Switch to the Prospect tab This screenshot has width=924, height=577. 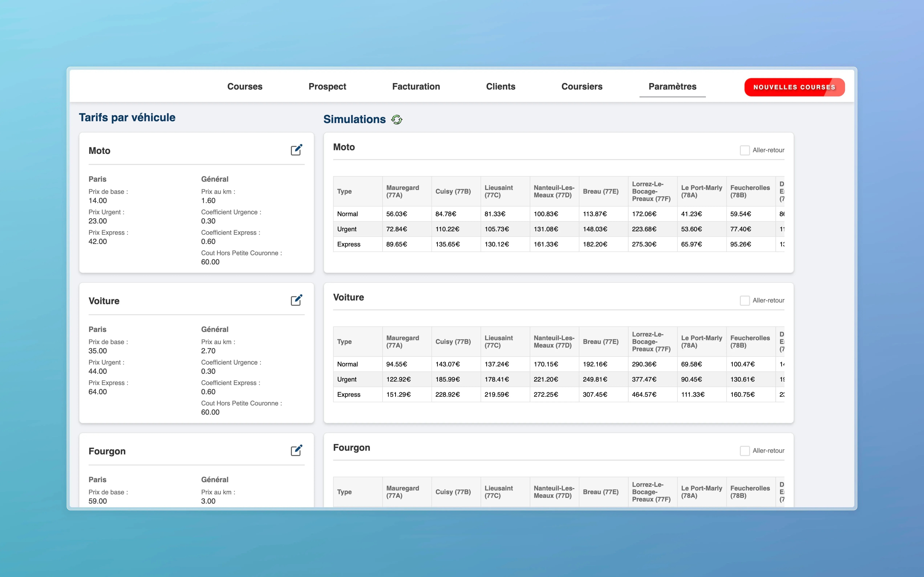(327, 87)
